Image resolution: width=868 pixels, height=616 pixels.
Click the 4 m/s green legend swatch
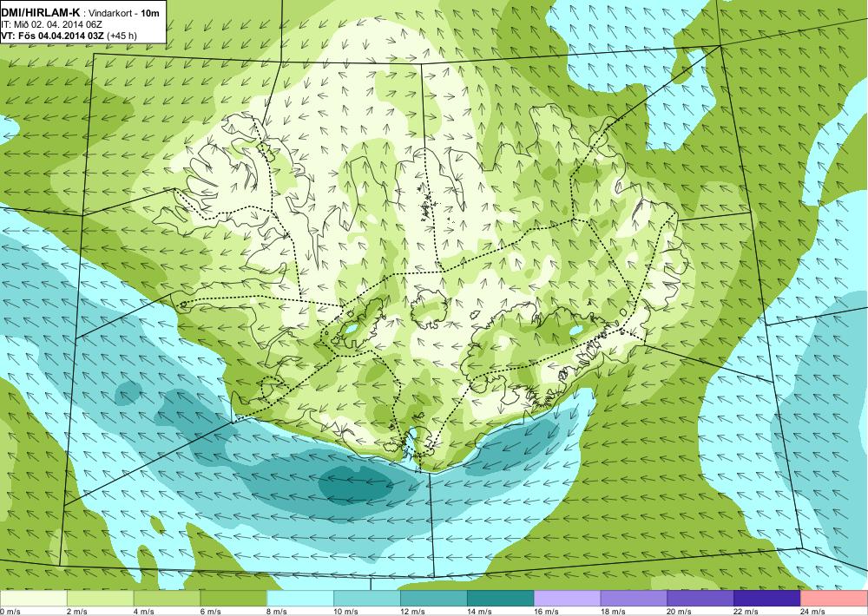point(168,599)
